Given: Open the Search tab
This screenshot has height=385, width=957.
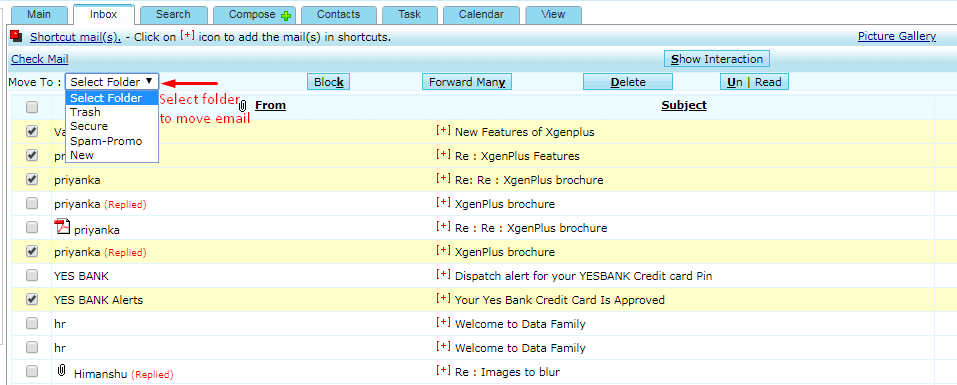Looking at the screenshot, I should pyautogui.click(x=173, y=15).
